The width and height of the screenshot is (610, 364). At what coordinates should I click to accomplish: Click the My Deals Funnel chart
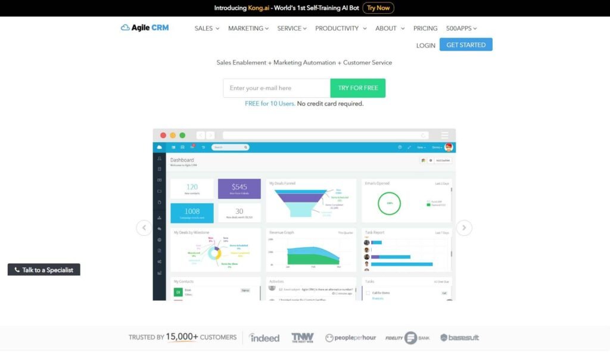(311, 201)
